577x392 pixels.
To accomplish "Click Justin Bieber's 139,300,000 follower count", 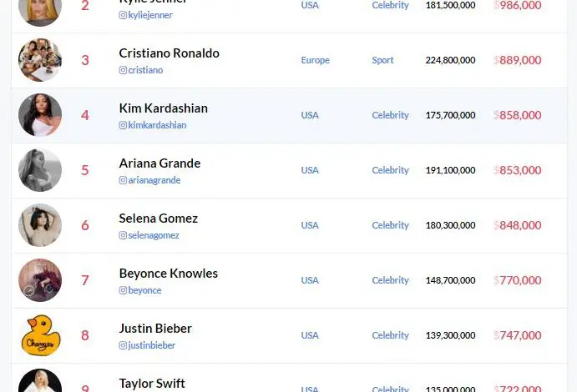I will click(x=450, y=335).
